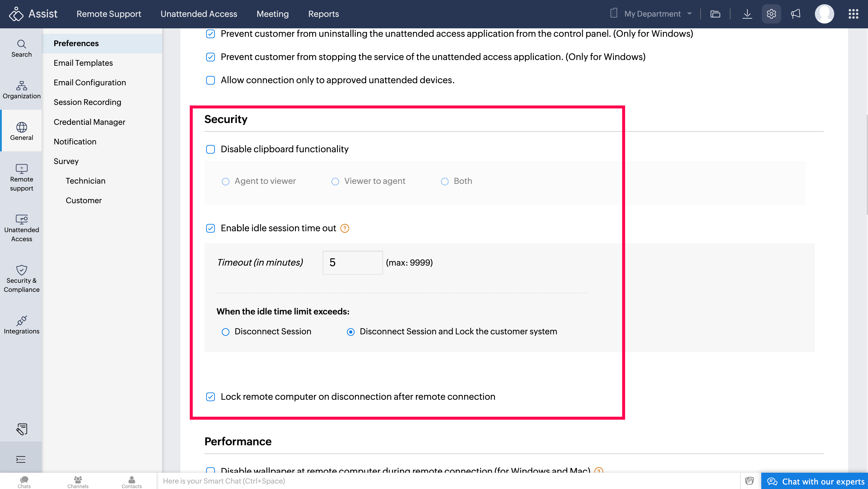Check Allow connection only to approved devices

coord(211,80)
